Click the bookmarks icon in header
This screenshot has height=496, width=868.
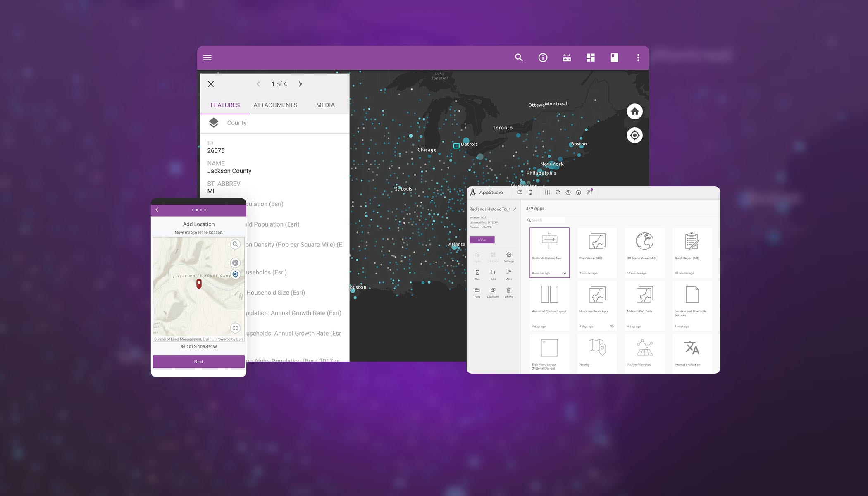click(614, 57)
